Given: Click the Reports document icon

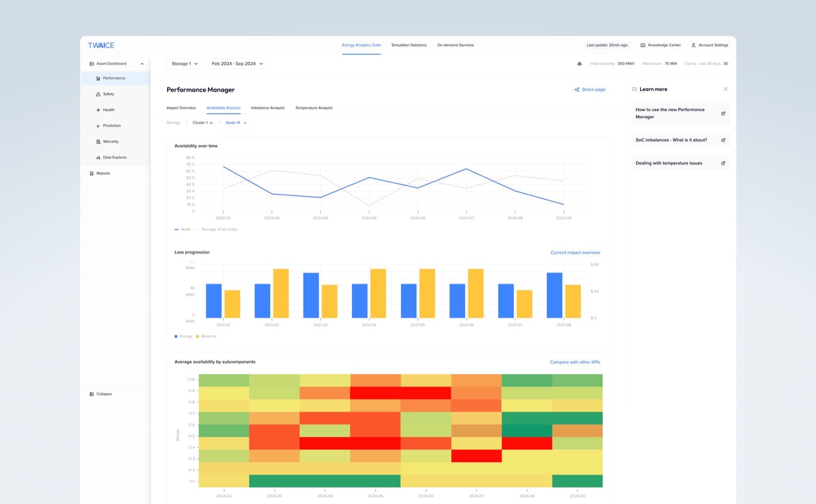Looking at the screenshot, I should pyautogui.click(x=92, y=173).
